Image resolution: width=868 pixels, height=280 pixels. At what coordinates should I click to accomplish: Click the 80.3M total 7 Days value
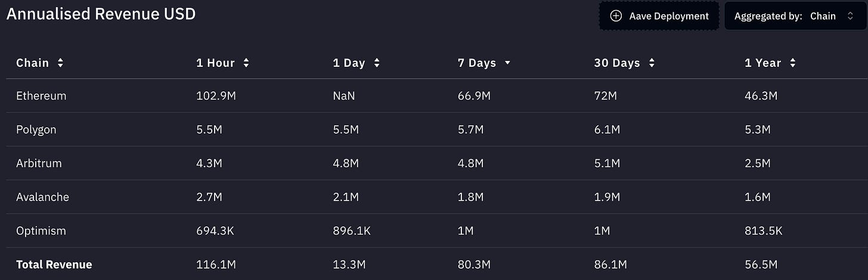[x=474, y=264]
